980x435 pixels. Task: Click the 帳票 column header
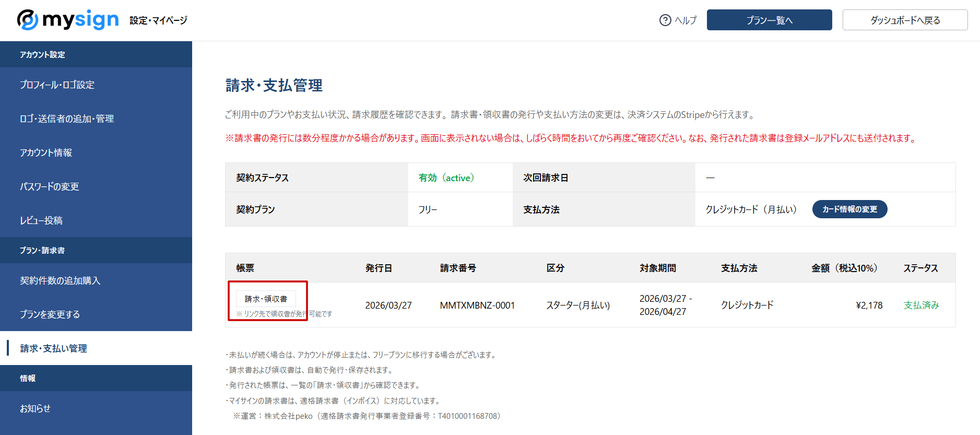[245, 268]
